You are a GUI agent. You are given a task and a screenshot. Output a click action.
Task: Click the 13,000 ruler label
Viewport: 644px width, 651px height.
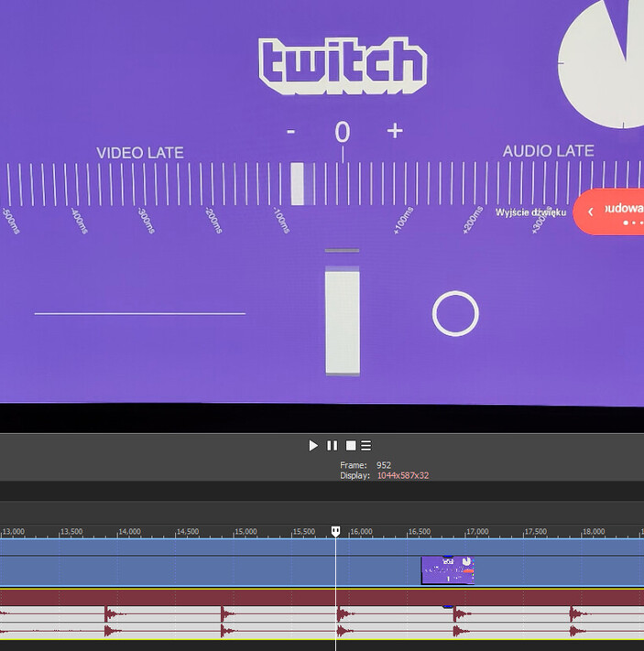(14, 531)
